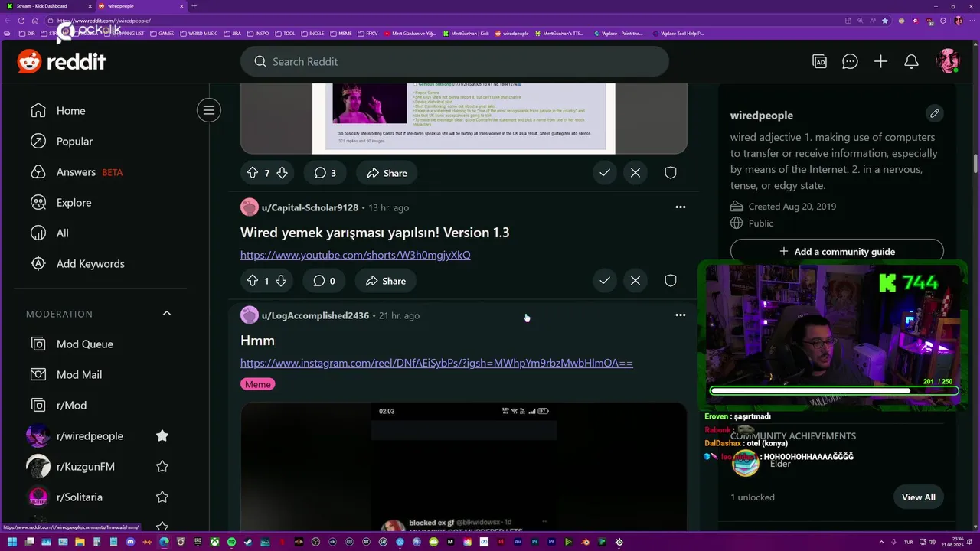
Task: Click the page vertical scrollbar
Action: [975, 163]
